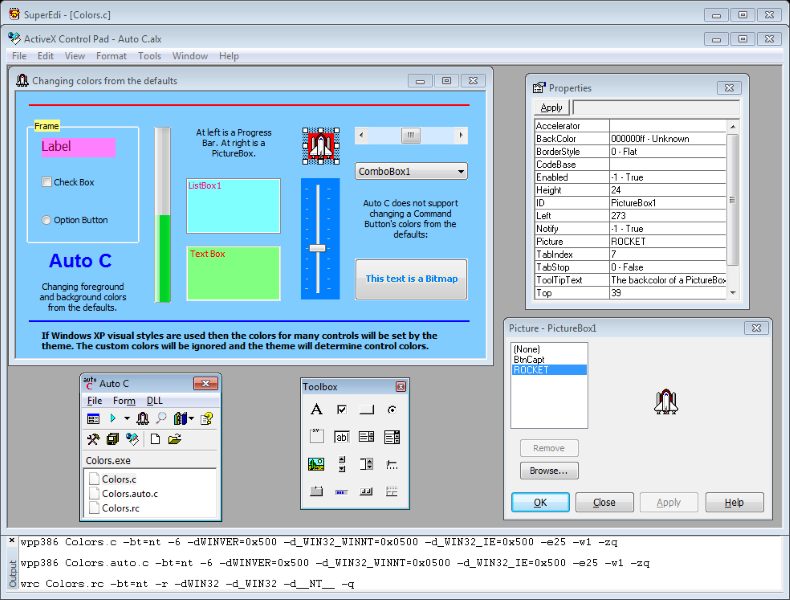The image size is (790, 600).
Task: Click the blue Run arrow in Auto C
Action: [x=113, y=418]
